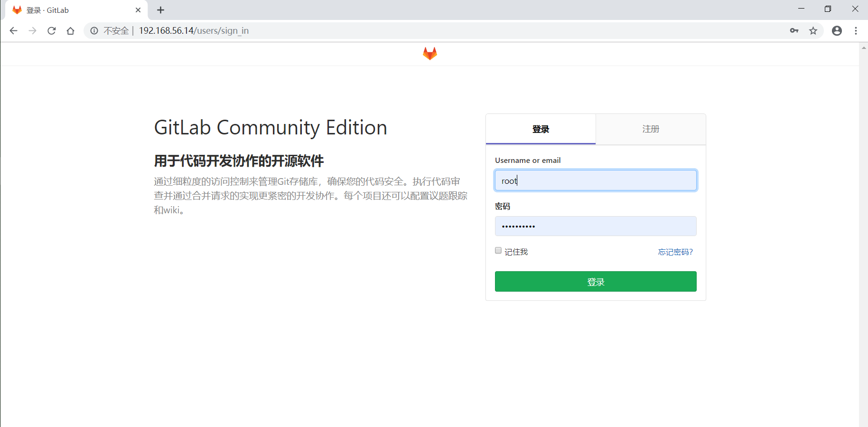Screen dimensions: 868x427
Task: Reload the page with the refresh icon
Action: pyautogui.click(x=52, y=31)
